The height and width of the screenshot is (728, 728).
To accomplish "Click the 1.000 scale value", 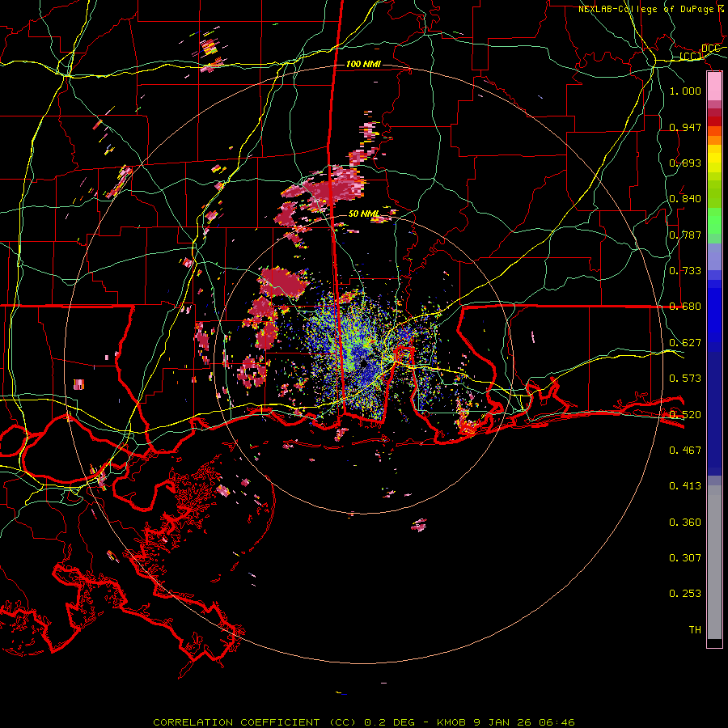I will point(685,91).
